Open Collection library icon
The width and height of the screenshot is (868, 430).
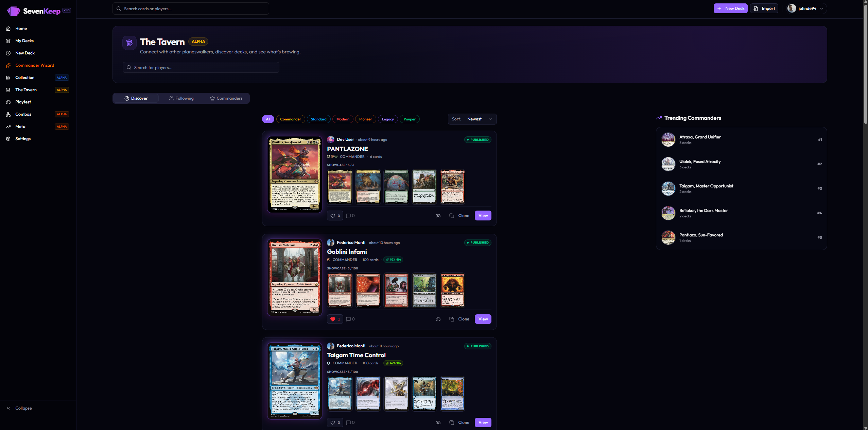[8, 78]
